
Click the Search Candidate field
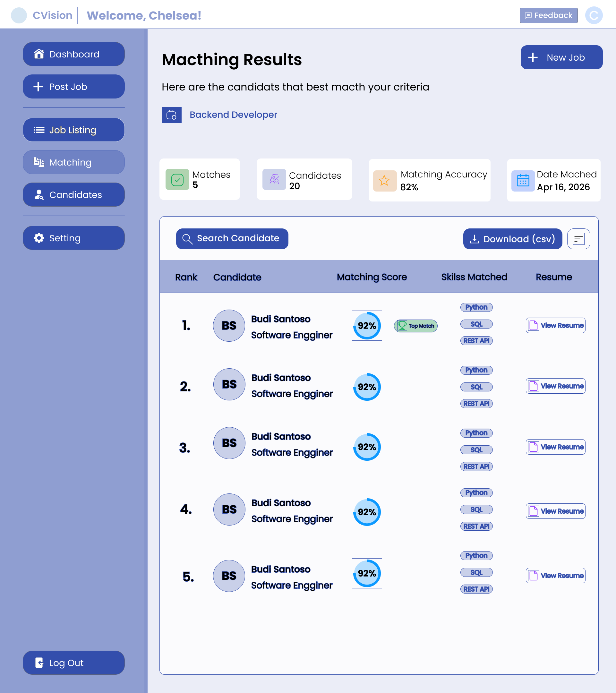click(x=232, y=239)
